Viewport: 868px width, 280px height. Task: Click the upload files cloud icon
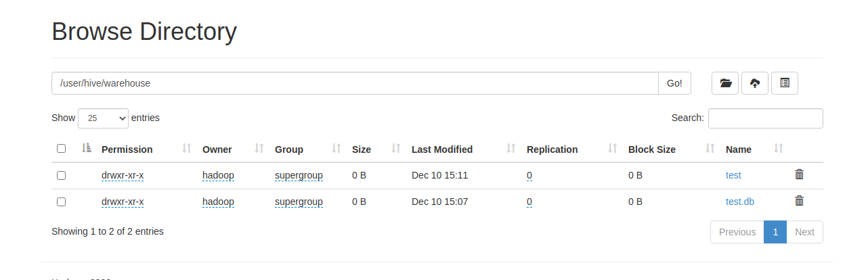755,83
